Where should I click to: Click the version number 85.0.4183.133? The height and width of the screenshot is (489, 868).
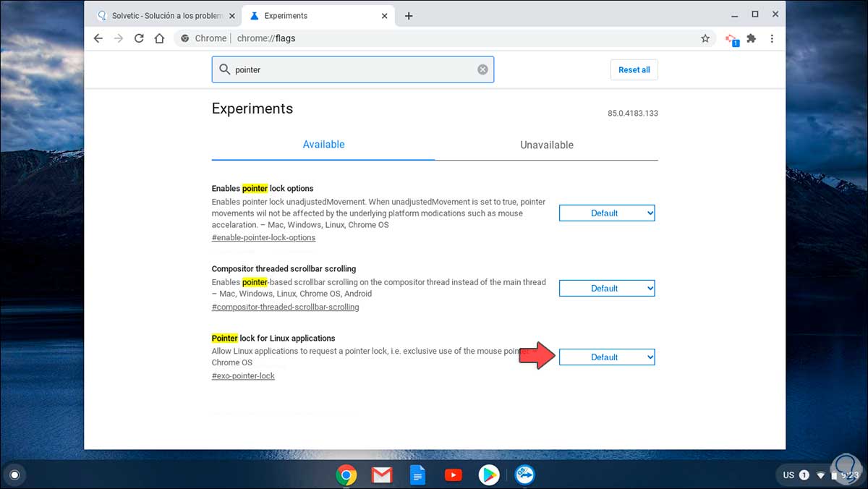[633, 114]
